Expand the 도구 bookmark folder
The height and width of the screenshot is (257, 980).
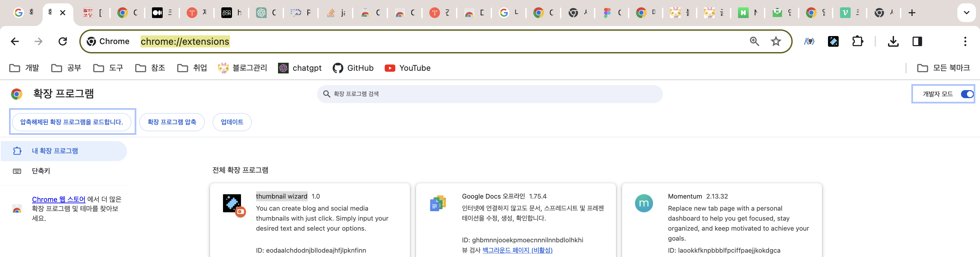click(x=108, y=68)
